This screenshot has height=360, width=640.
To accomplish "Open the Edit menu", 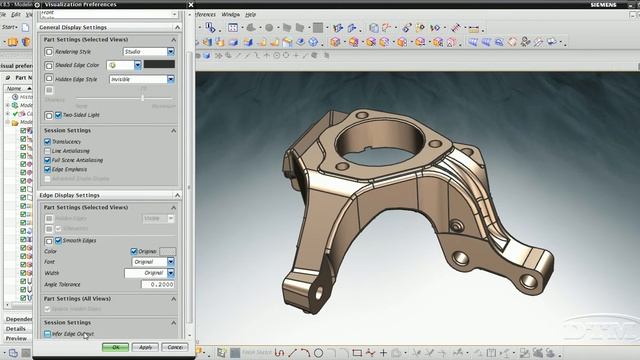I will click(x=16, y=14).
